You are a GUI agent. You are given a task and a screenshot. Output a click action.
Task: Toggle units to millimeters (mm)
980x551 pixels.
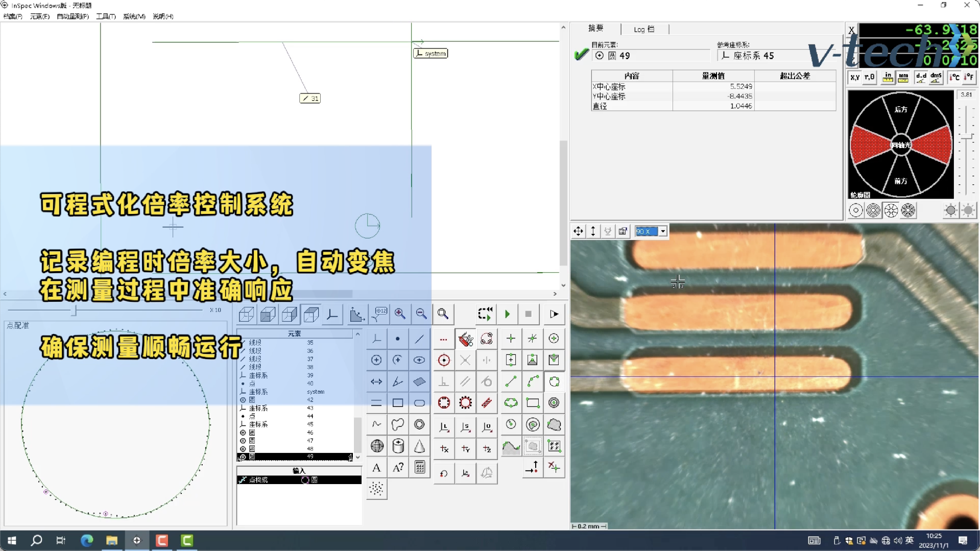tap(903, 77)
